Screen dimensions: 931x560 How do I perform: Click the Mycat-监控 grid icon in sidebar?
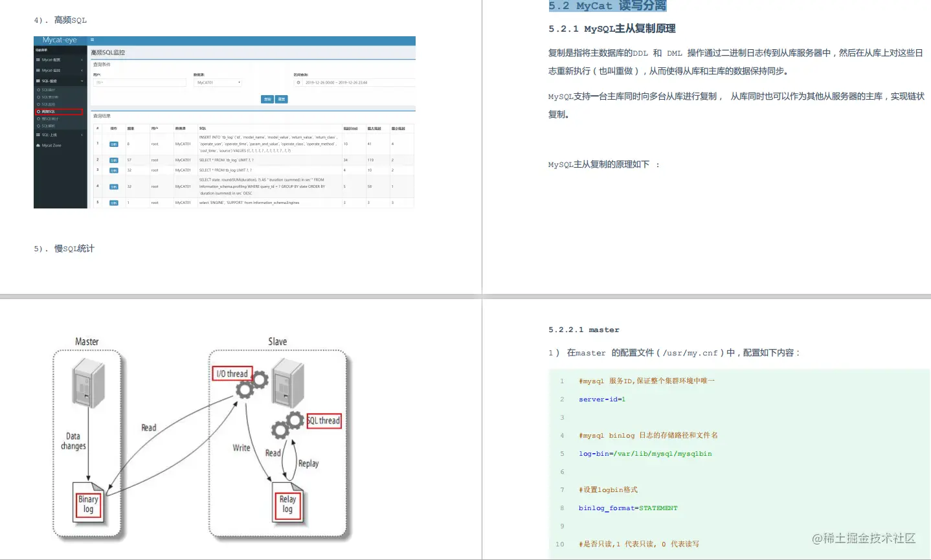tap(38, 71)
